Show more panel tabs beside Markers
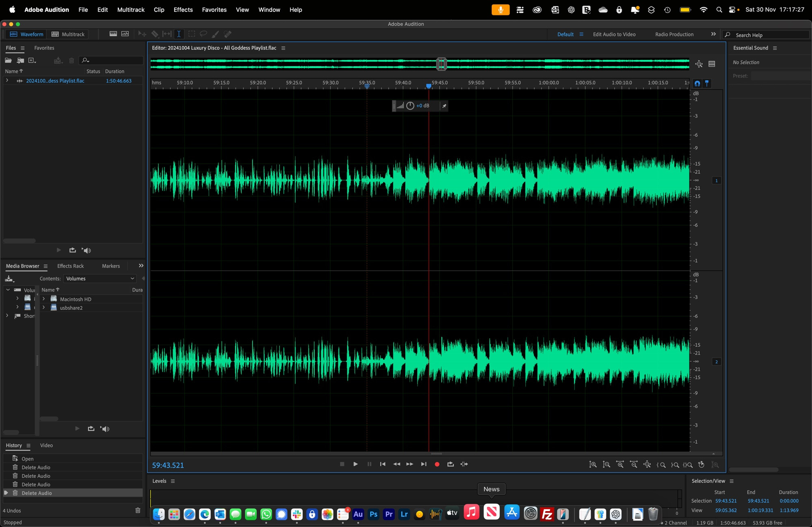This screenshot has height=527, width=812. pyautogui.click(x=141, y=266)
